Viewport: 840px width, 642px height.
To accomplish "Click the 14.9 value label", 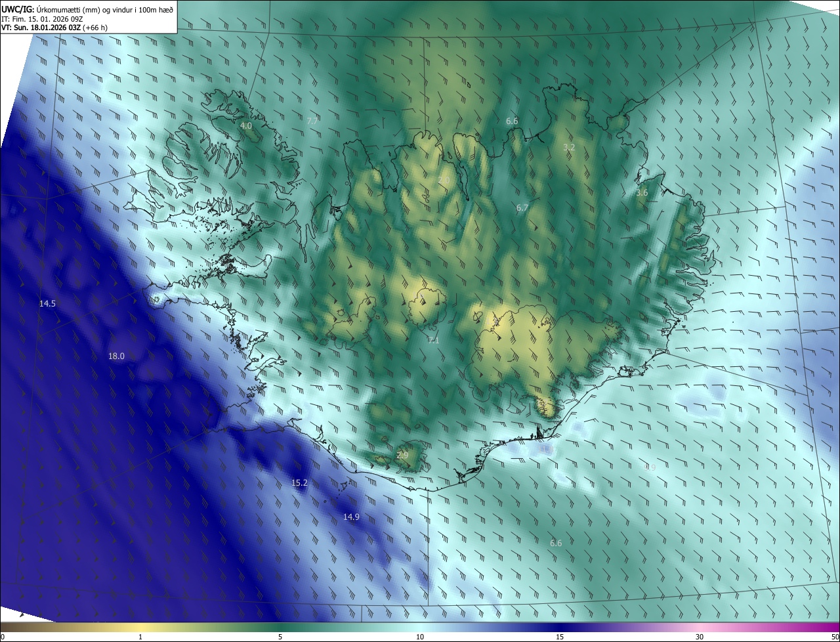I will [351, 517].
